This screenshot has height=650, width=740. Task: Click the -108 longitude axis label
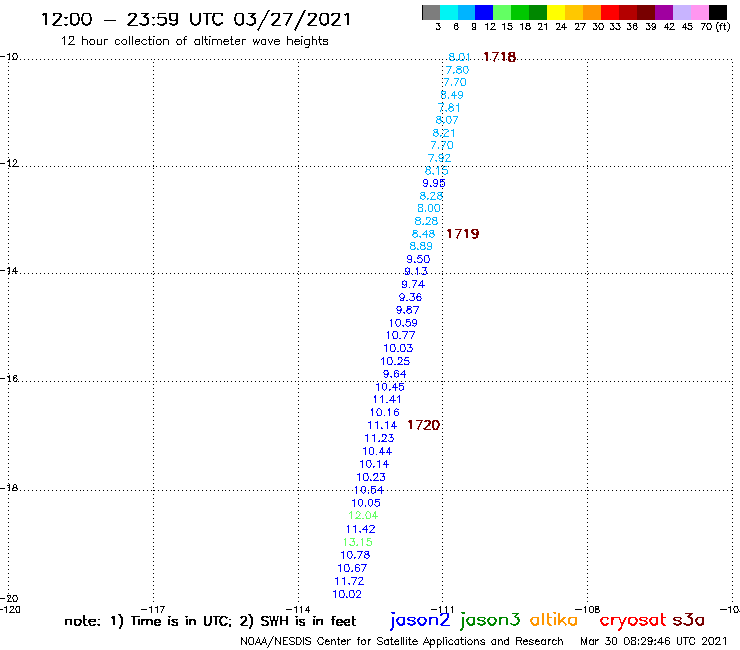[587, 610]
